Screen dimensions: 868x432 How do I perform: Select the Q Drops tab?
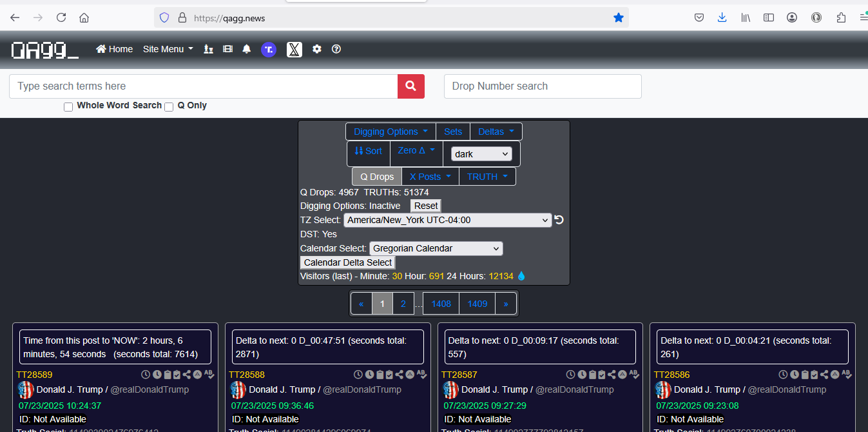click(377, 177)
